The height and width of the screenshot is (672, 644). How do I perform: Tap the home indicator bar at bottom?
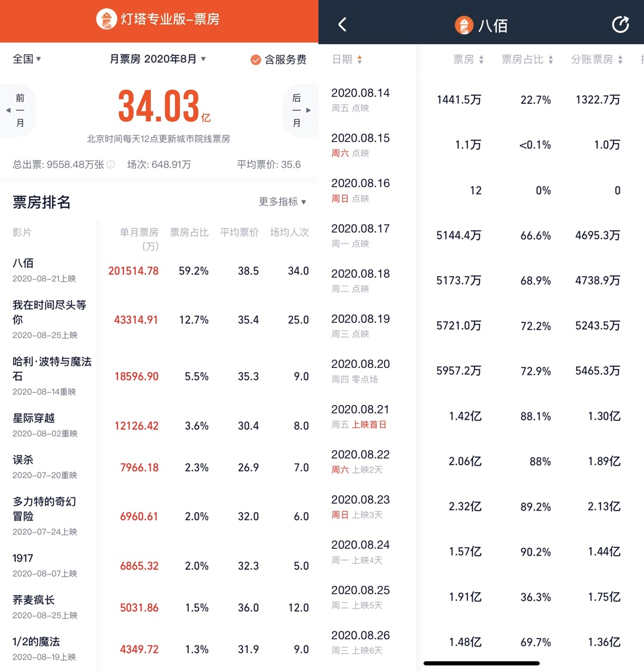click(x=481, y=664)
